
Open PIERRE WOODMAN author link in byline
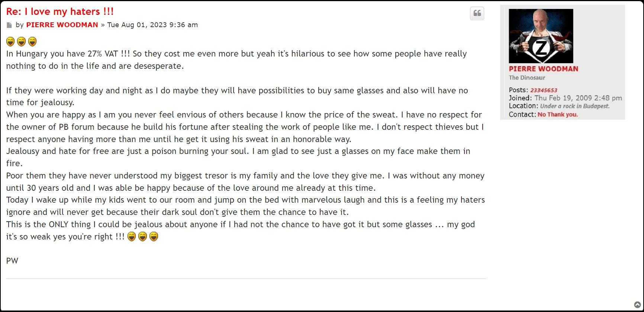(62, 25)
